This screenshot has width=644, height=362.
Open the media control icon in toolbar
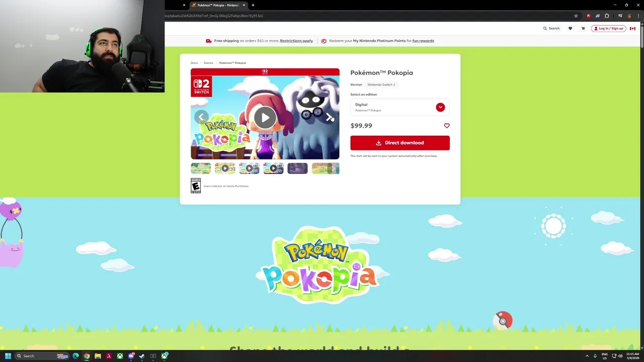point(620,16)
